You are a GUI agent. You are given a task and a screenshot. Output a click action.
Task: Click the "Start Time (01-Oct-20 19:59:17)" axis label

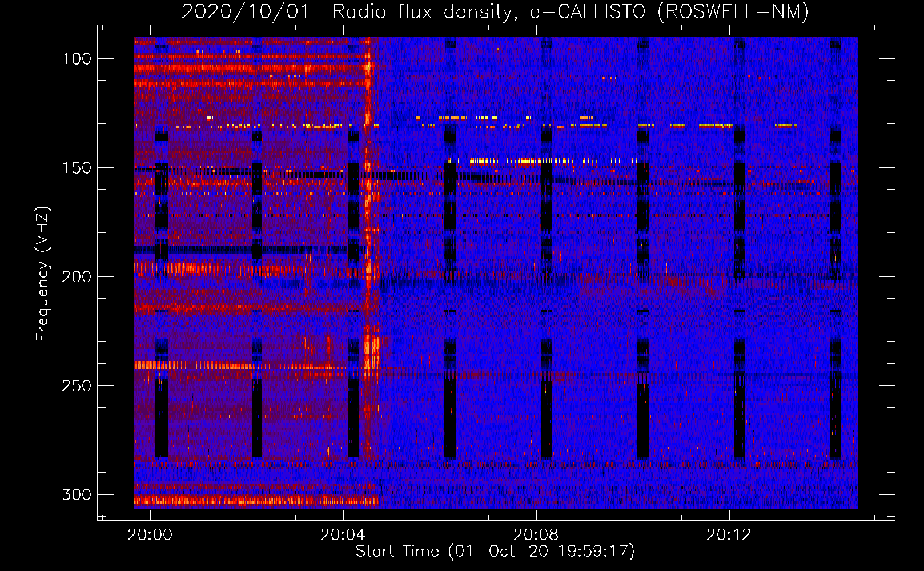[495, 552]
